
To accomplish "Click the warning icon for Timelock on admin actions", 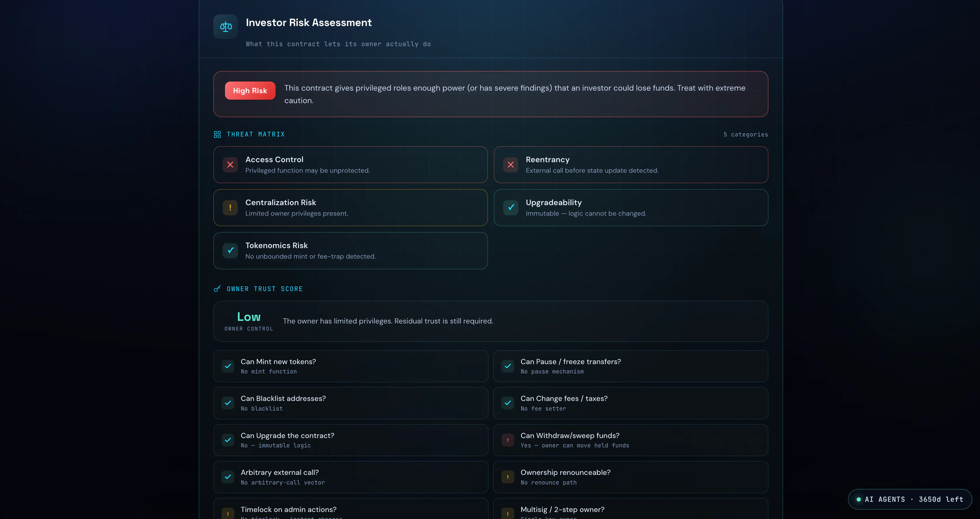I will point(228,514).
